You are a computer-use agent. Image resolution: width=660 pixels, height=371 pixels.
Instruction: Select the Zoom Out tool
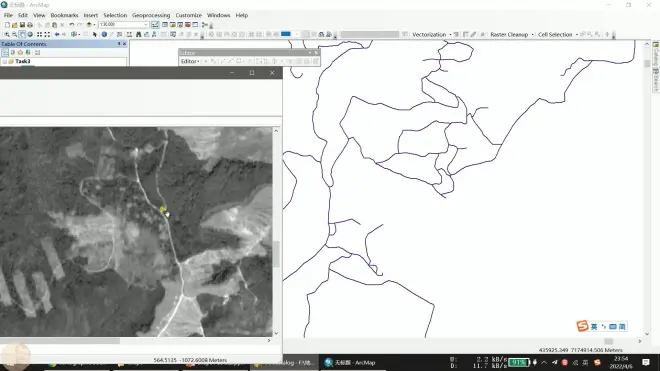14,35
